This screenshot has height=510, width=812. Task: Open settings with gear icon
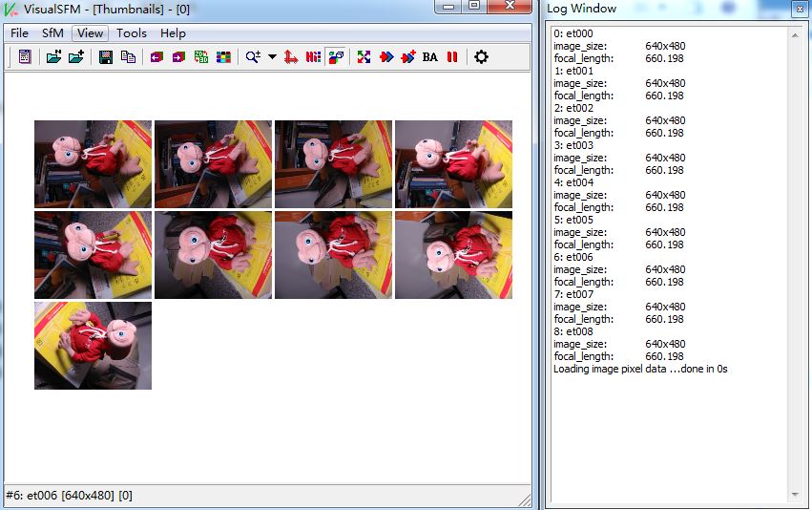click(481, 56)
